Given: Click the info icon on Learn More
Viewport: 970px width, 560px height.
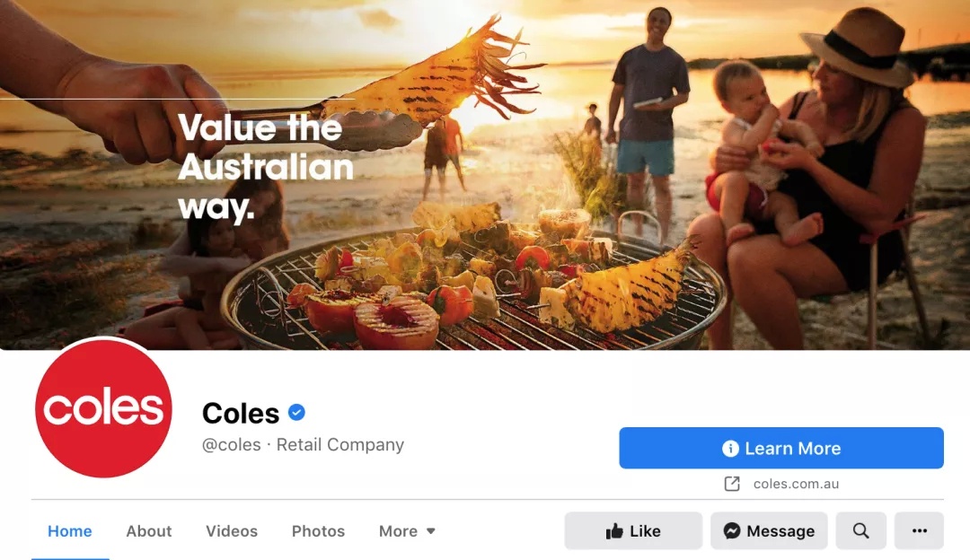Looking at the screenshot, I should 730,448.
